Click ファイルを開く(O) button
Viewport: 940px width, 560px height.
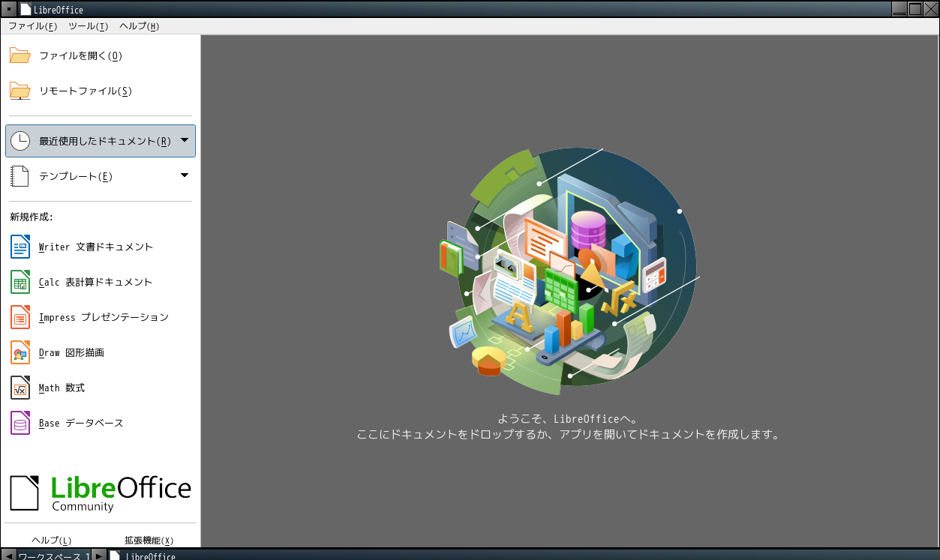101,55
